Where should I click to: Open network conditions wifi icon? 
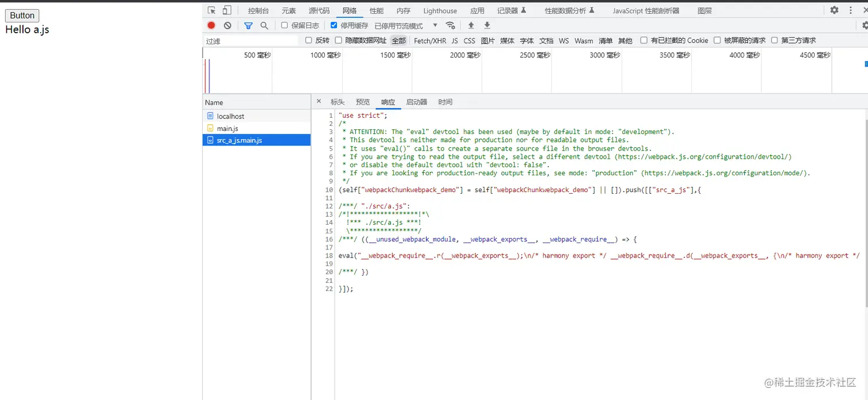451,25
